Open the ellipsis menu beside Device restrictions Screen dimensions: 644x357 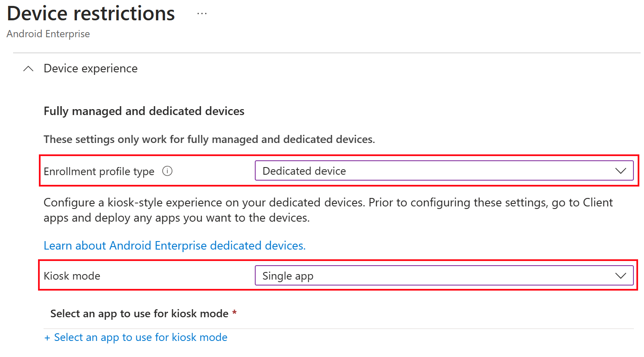point(202,14)
